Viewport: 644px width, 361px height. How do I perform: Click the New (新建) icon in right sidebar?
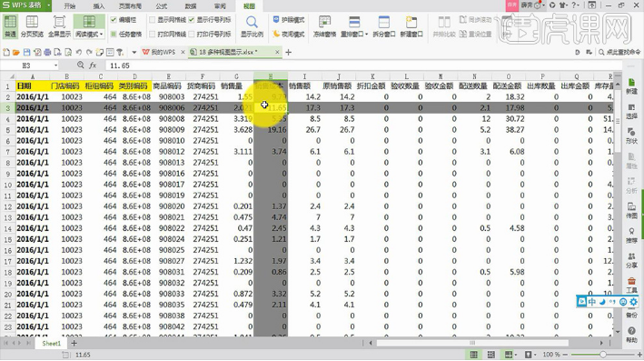pyautogui.click(x=631, y=86)
